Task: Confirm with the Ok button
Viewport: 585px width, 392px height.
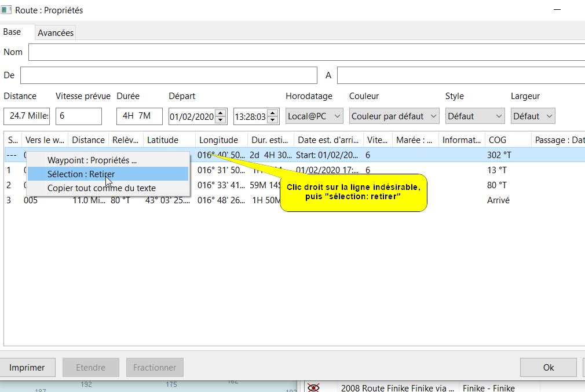Action: (x=548, y=367)
